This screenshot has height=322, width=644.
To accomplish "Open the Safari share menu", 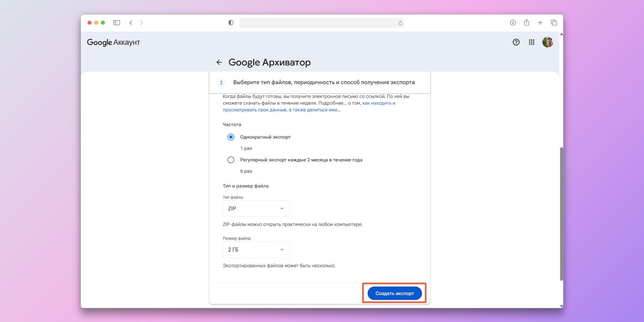I will point(527,22).
